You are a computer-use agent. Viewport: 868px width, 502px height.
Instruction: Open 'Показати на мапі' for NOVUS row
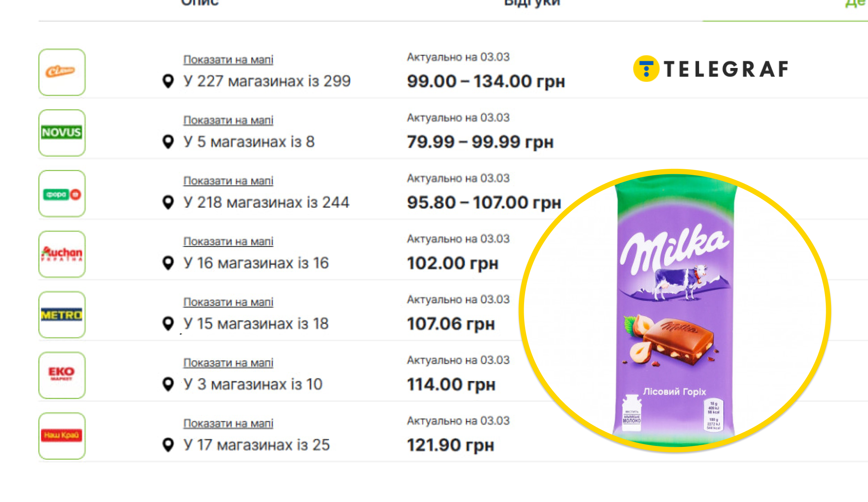coord(228,120)
